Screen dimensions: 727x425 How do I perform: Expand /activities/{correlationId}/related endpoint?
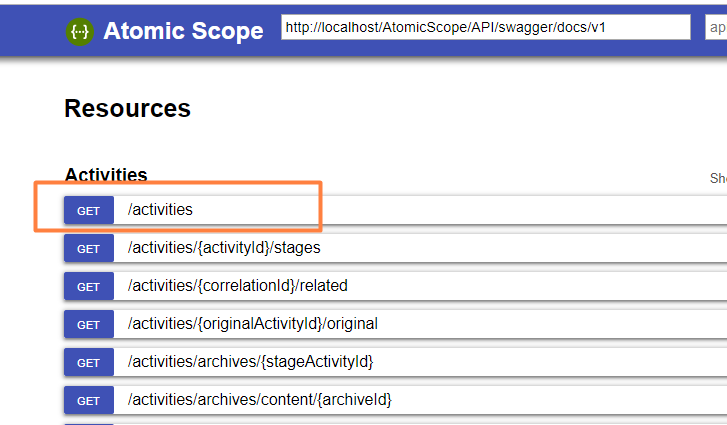238,286
